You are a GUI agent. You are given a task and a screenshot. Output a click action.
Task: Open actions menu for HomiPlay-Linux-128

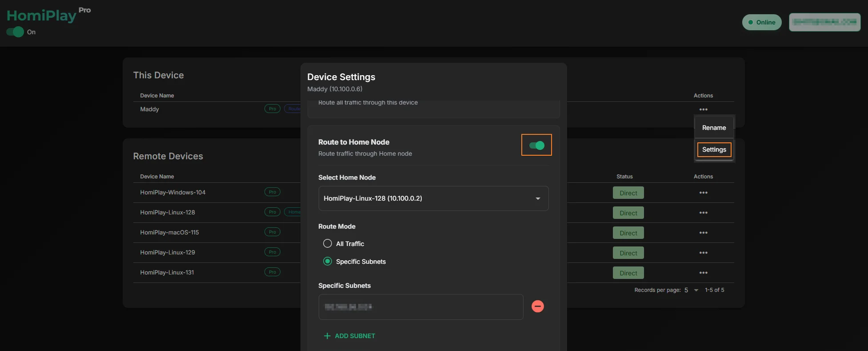tap(703, 213)
